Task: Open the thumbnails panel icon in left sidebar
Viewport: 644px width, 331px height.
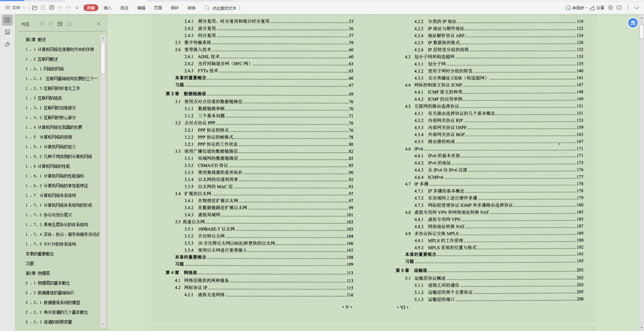Action: click(7, 32)
